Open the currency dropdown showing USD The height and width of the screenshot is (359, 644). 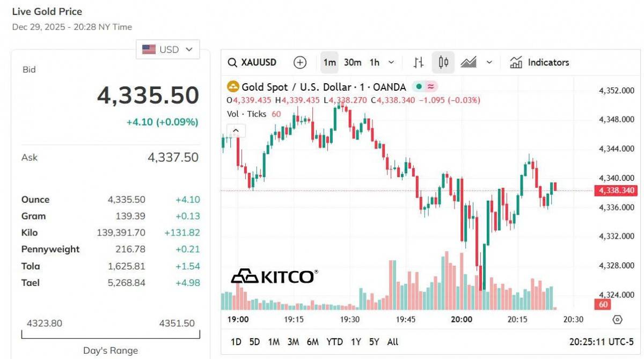tap(167, 49)
